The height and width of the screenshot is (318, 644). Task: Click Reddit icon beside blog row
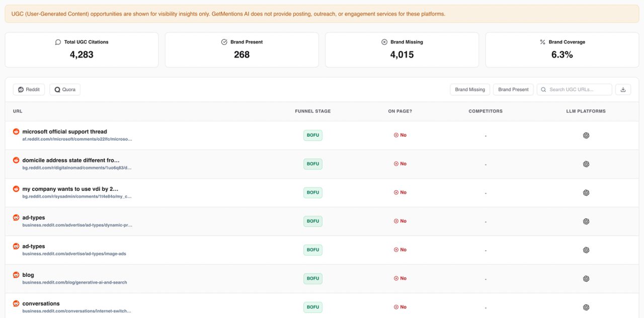(x=16, y=275)
